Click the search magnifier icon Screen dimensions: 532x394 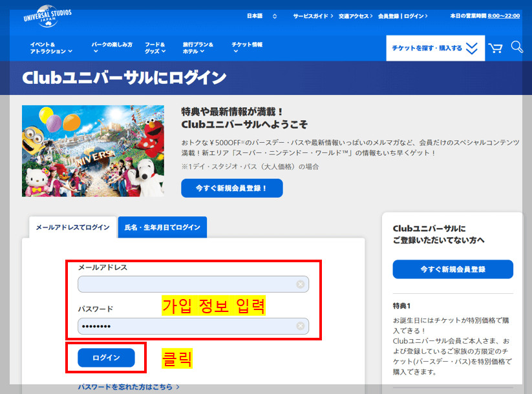coord(516,47)
